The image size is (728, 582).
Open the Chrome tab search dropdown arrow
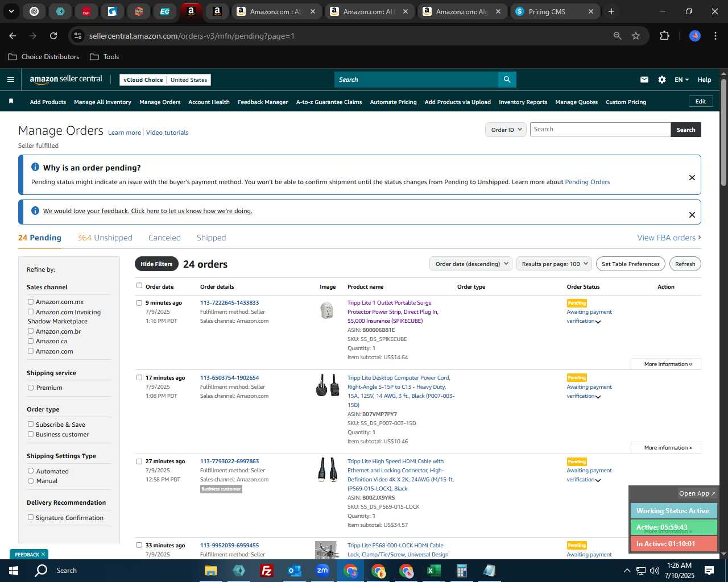click(11, 11)
